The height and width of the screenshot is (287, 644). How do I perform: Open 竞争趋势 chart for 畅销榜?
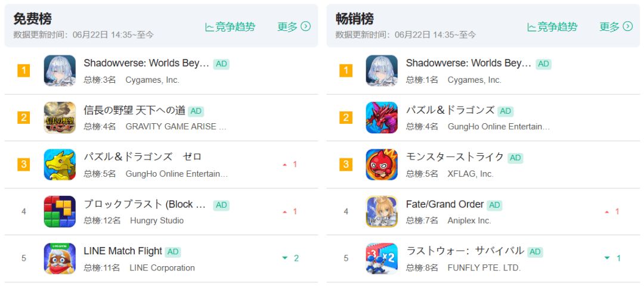click(x=552, y=27)
